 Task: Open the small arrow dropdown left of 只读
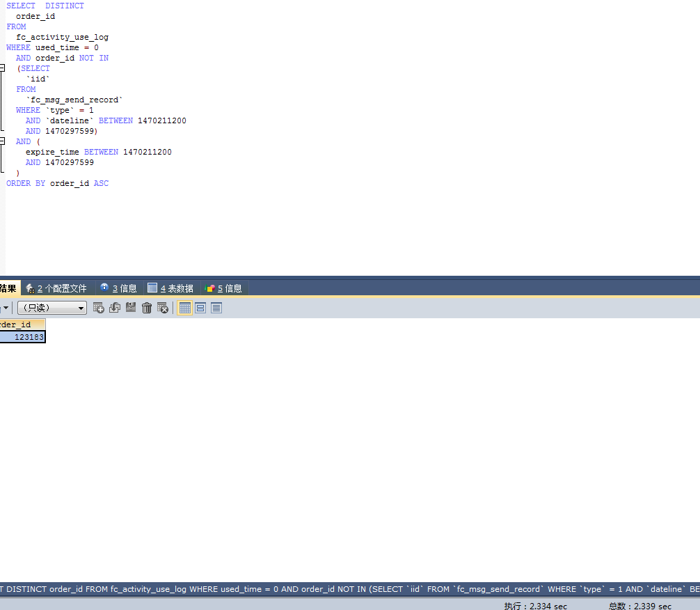pyautogui.click(x=6, y=308)
